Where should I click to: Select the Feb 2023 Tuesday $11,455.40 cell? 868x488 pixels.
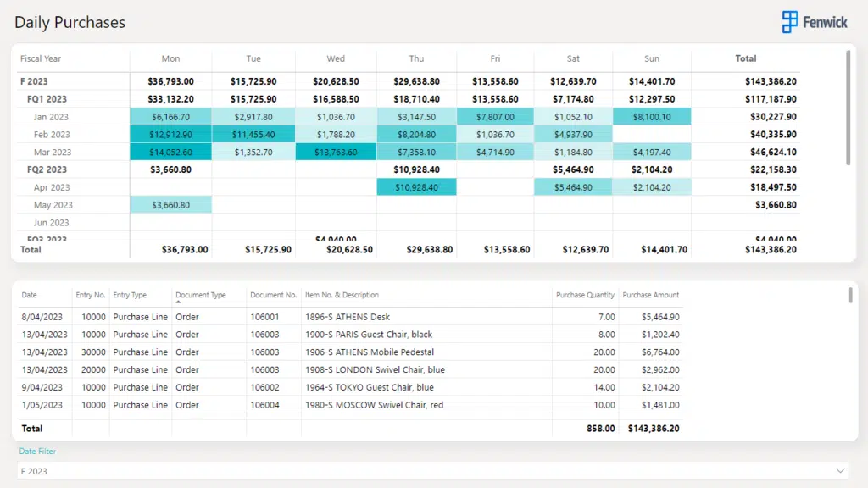point(253,135)
